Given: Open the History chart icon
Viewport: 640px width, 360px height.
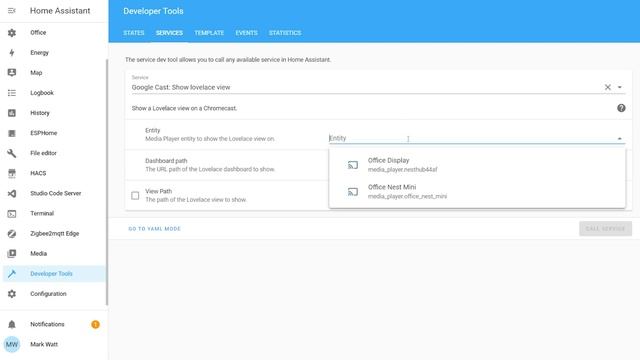Looking at the screenshot, I should pos(12,113).
